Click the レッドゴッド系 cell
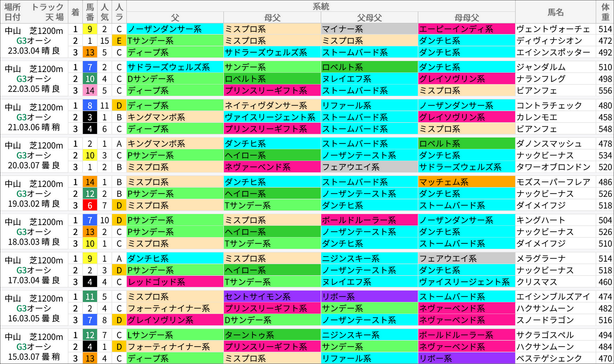This screenshot has width=614, height=364. point(175,282)
